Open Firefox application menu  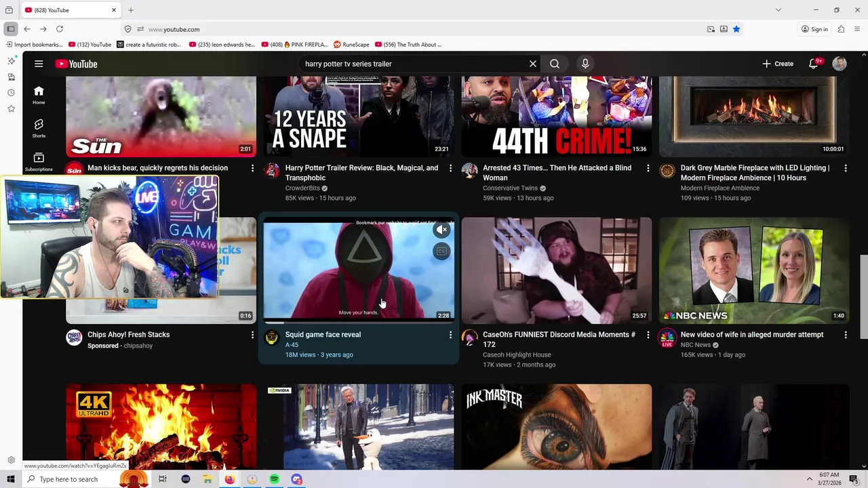857,29
